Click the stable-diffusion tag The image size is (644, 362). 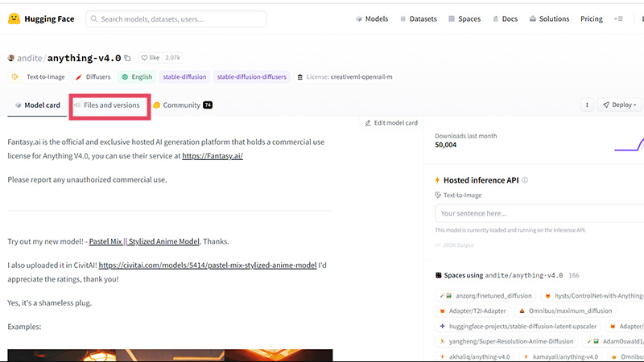tap(184, 76)
